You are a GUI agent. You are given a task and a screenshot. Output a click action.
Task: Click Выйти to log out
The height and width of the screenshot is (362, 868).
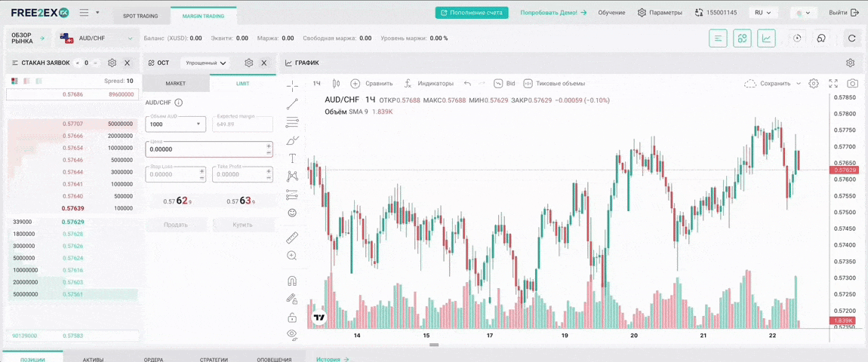(843, 12)
